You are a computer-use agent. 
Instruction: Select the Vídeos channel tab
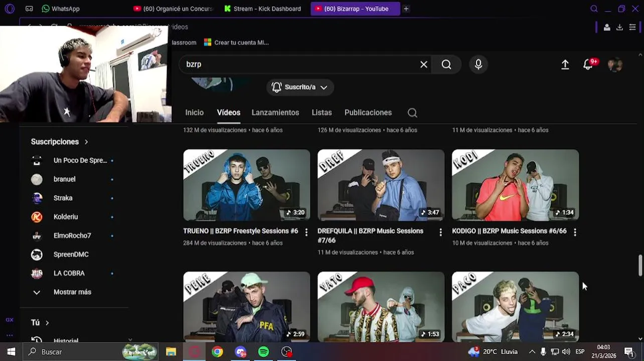(x=229, y=113)
